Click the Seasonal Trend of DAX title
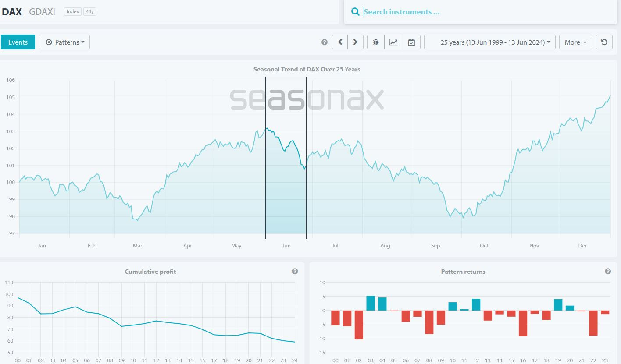The height and width of the screenshot is (364, 621). pos(307,69)
